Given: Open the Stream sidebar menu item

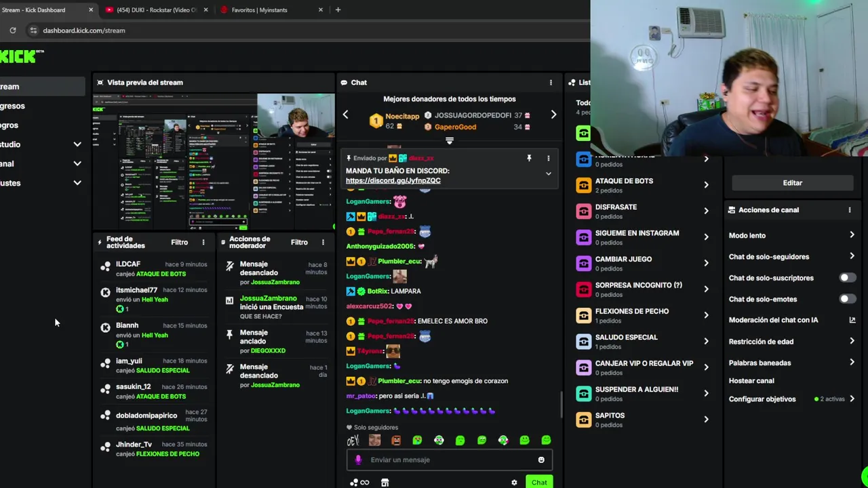Looking at the screenshot, I should (41, 87).
